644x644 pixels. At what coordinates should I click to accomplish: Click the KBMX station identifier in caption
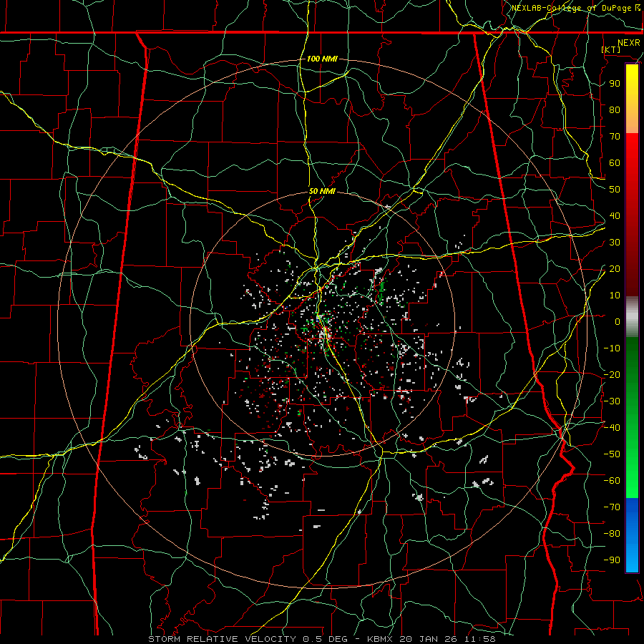tap(380, 639)
